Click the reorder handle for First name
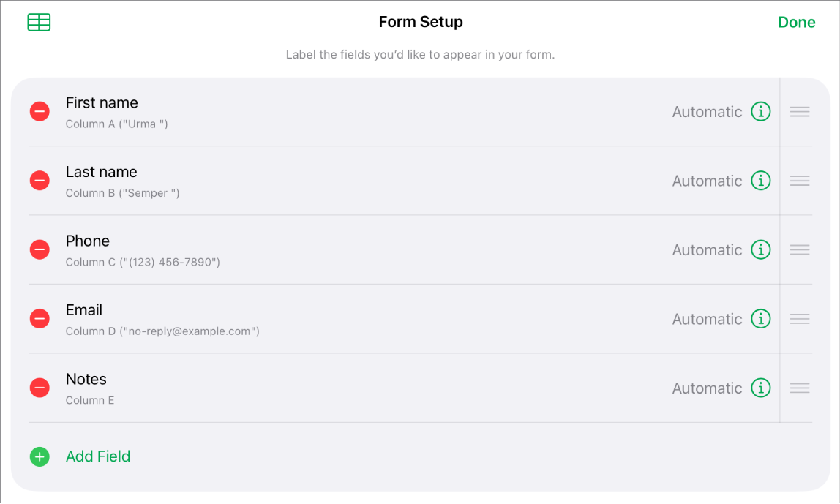840x504 pixels. pos(799,111)
